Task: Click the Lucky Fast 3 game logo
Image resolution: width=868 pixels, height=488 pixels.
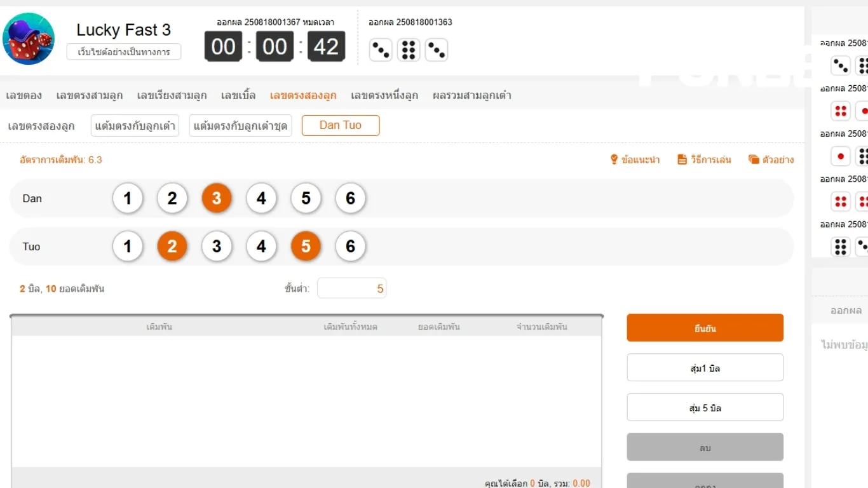Action: click(29, 39)
